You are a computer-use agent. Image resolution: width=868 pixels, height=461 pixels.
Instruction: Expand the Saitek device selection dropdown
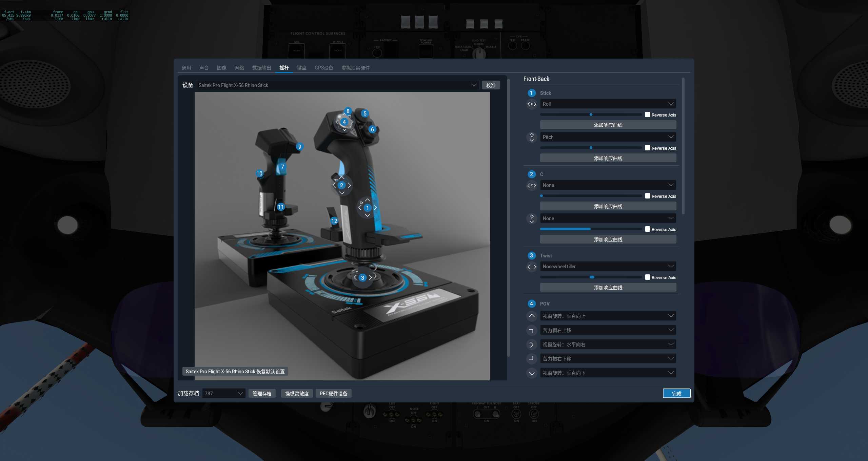coord(337,85)
